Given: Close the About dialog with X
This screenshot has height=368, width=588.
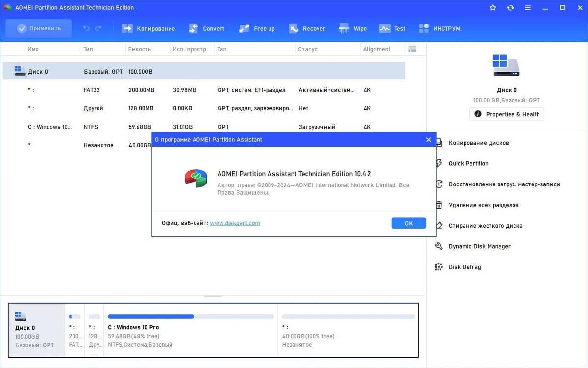Looking at the screenshot, I should [428, 140].
